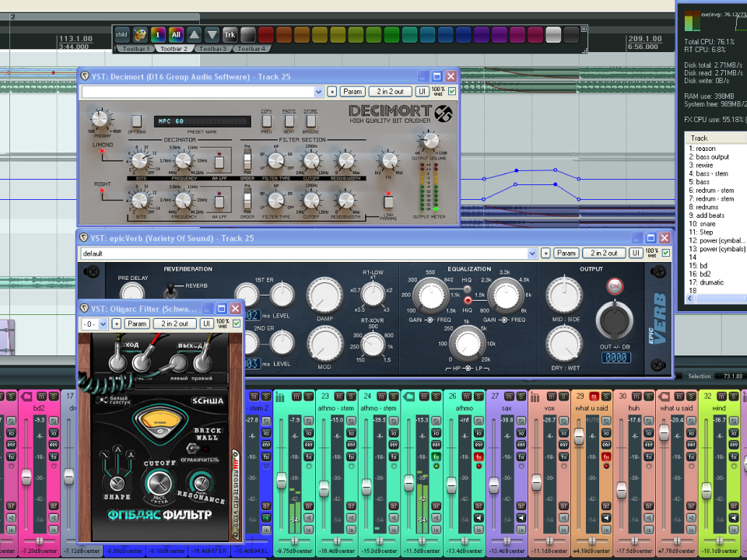
Task: Toggle the Decimort Right channel AA LPF switch
Action: (219, 201)
